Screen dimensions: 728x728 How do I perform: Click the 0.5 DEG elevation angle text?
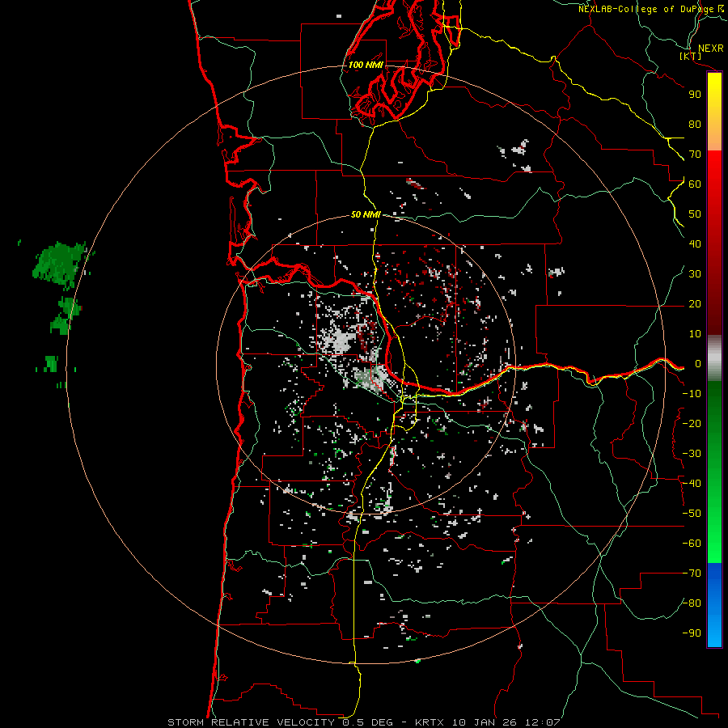(368, 722)
